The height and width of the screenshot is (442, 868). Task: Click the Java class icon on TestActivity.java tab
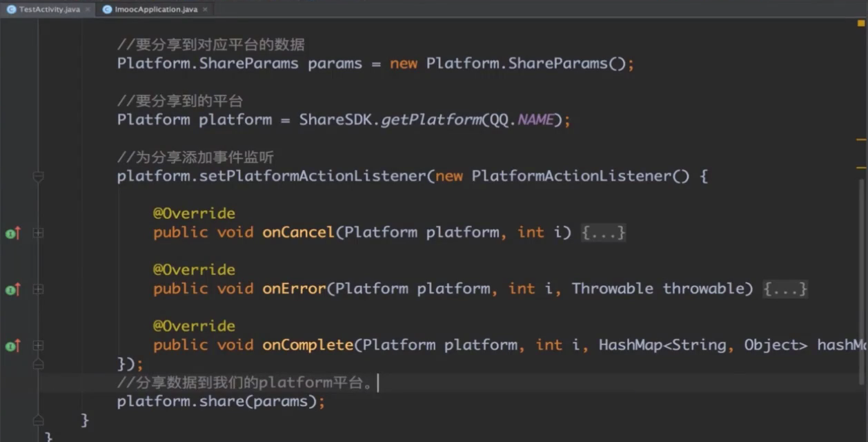click(x=11, y=10)
